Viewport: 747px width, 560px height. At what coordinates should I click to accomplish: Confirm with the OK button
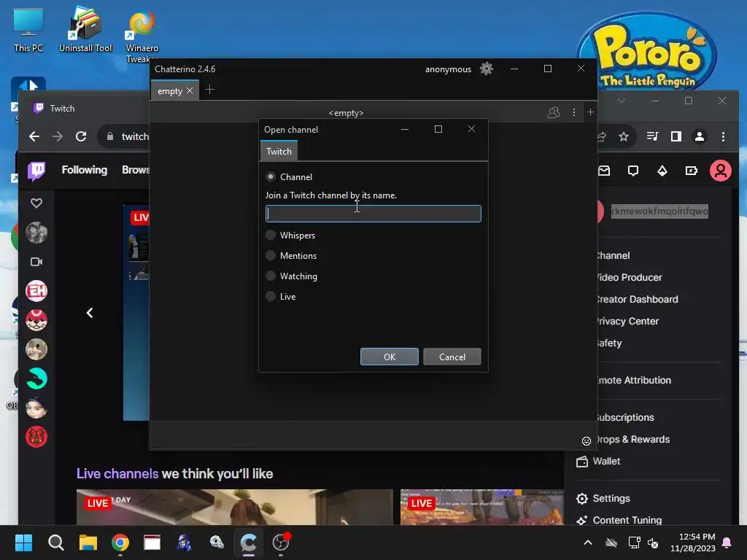(x=390, y=357)
